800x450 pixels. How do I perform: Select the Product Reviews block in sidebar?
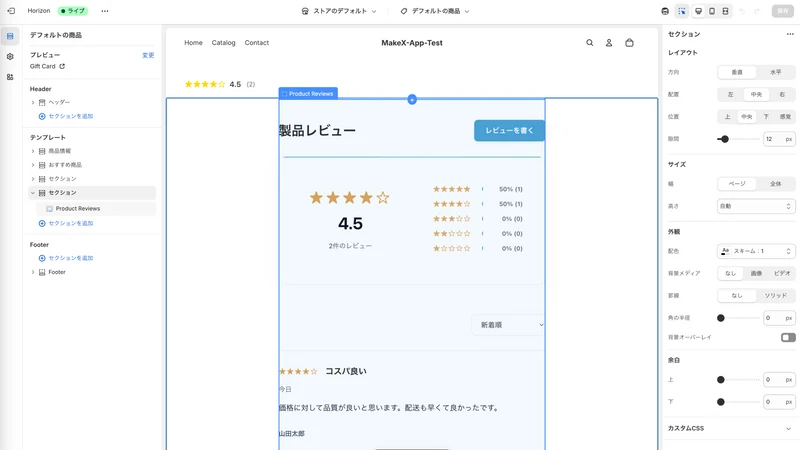point(95,209)
